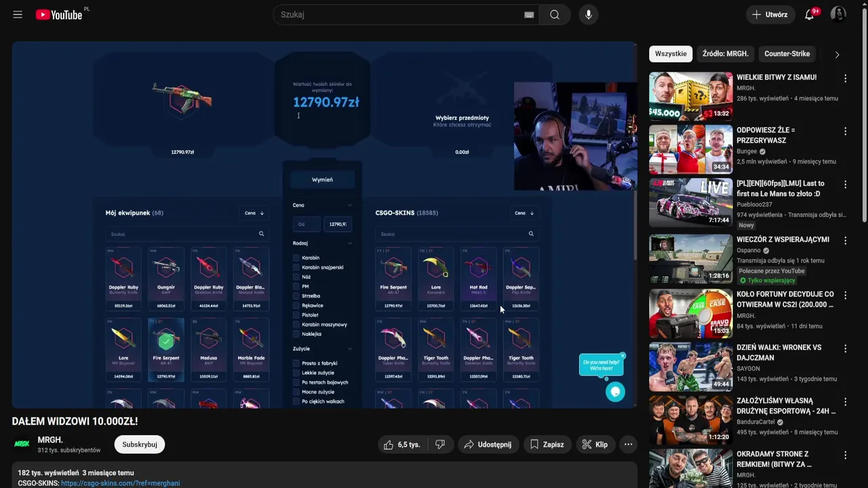Select the Źródło: MRGH. chip

(x=726, y=54)
